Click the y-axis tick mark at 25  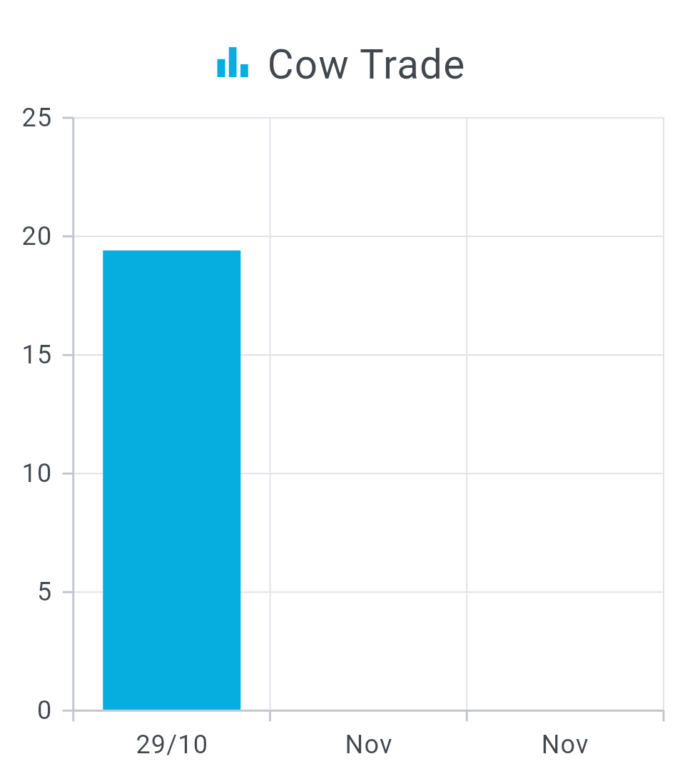68,118
